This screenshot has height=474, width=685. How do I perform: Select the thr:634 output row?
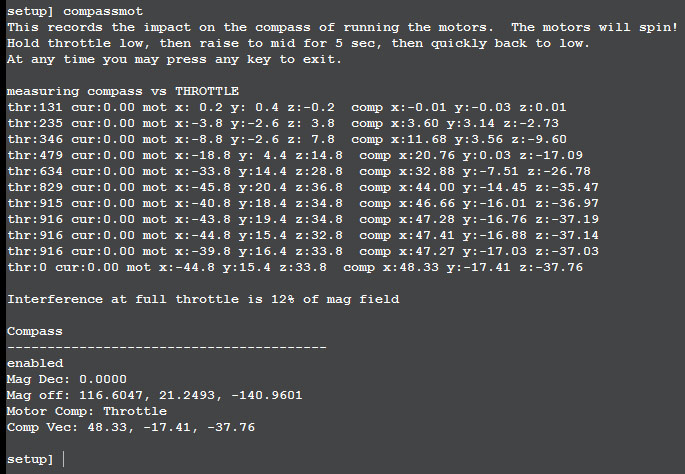pyautogui.click(x=299, y=171)
